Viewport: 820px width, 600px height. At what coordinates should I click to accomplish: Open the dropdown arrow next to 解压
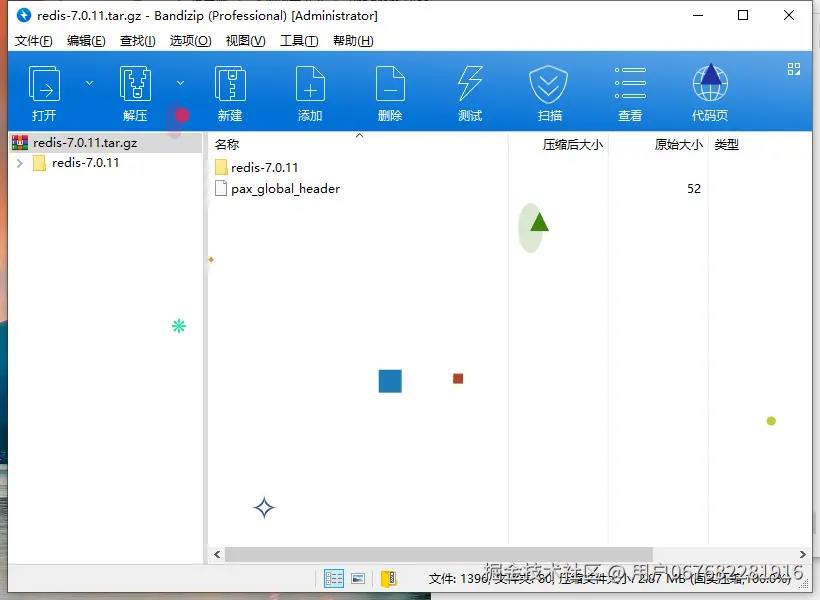click(x=180, y=83)
